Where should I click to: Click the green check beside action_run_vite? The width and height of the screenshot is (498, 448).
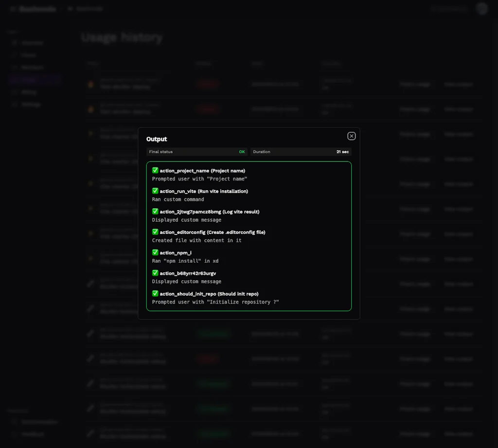click(x=155, y=191)
